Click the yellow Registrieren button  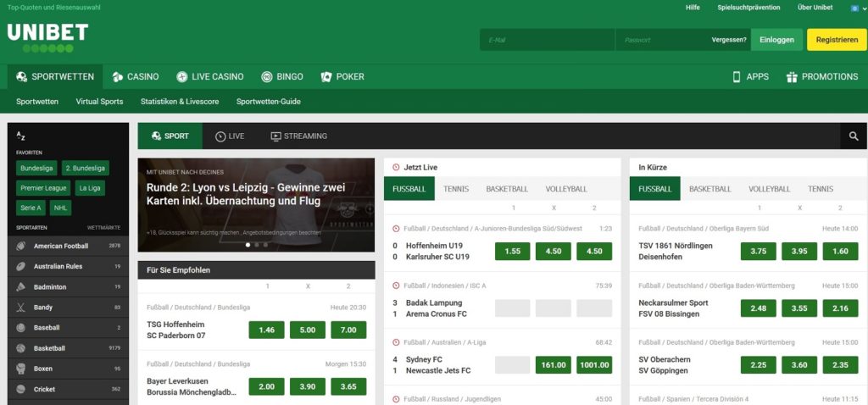[837, 40]
